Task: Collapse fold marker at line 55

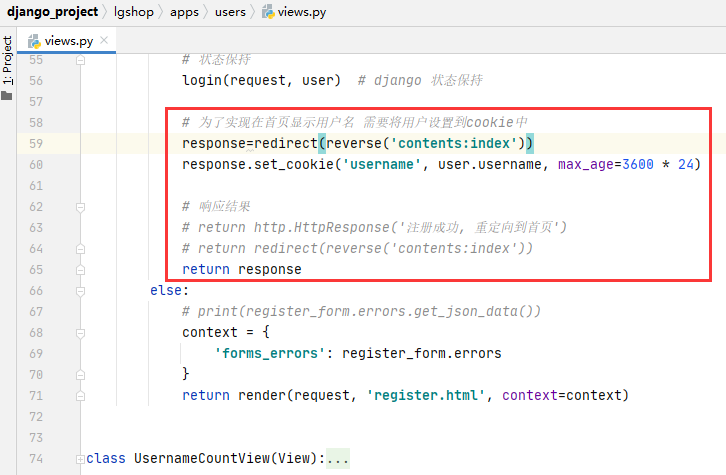Action: (81, 60)
